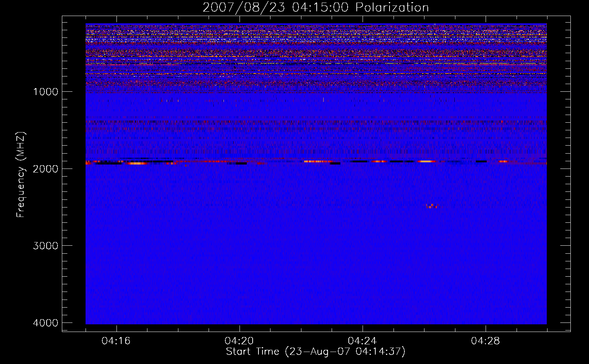Click the 'Start Time (23-Aug-07 04:14:37)' label
This screenshot has width=589, height=364.
(316, 352)
